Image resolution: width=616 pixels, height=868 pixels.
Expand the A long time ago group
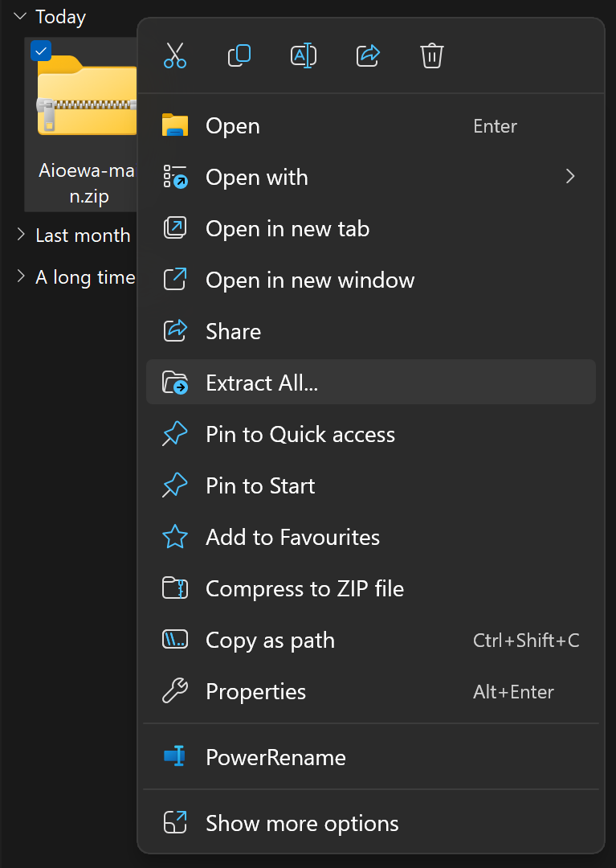20,276
